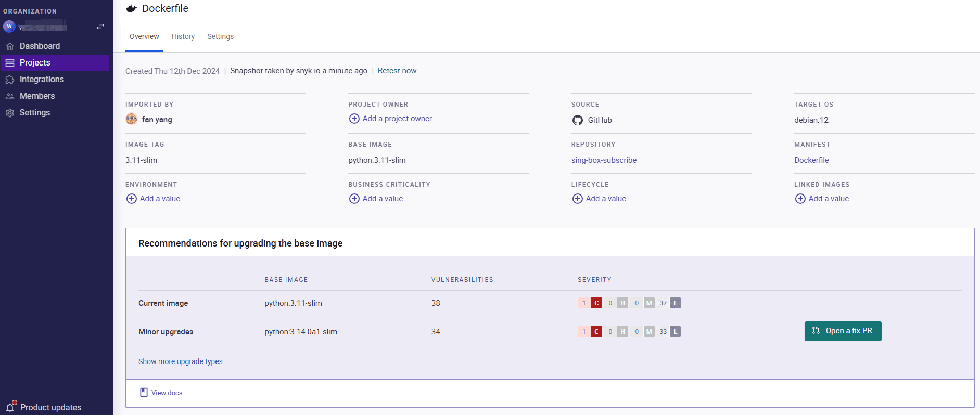
Task: Open organization Settings from sidebar
Action: (55, 113)
